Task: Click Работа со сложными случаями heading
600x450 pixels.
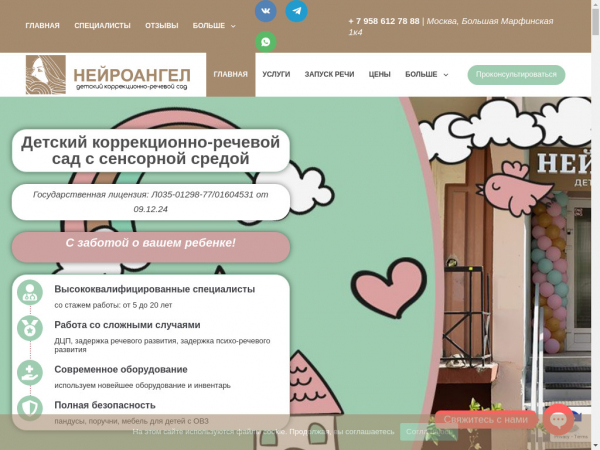Action: point(127,325)
